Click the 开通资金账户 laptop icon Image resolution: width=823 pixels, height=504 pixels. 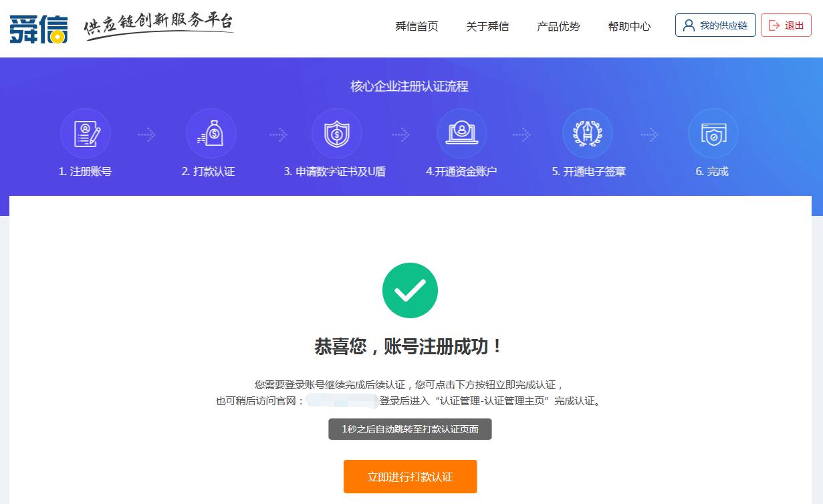pyautogui.click(x=462, y=134)
